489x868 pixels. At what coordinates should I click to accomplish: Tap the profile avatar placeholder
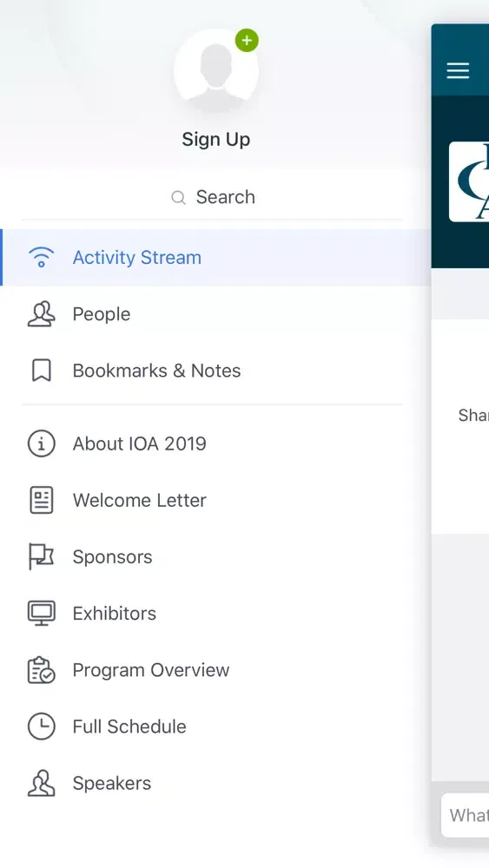click(x=216, y=71)
